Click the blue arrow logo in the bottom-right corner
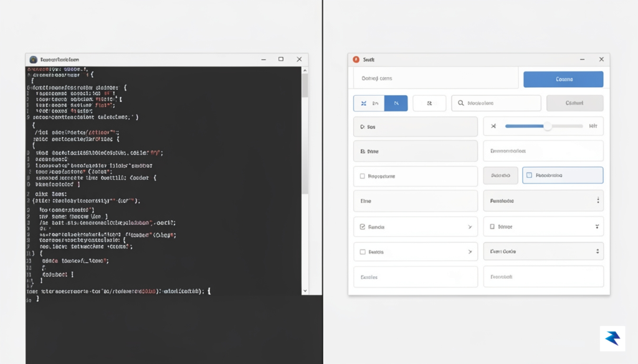Screen dimensions: 638x364 pyautogui.click(x=612, y=338)
